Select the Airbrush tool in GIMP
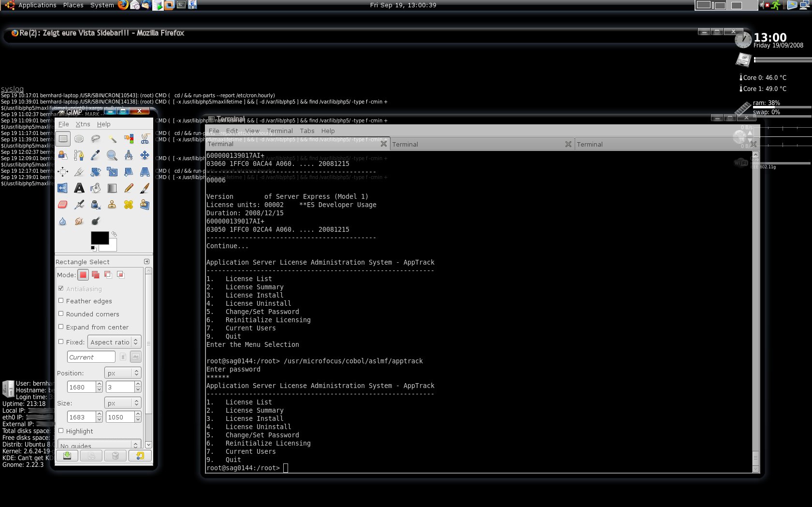 [79, 205]
